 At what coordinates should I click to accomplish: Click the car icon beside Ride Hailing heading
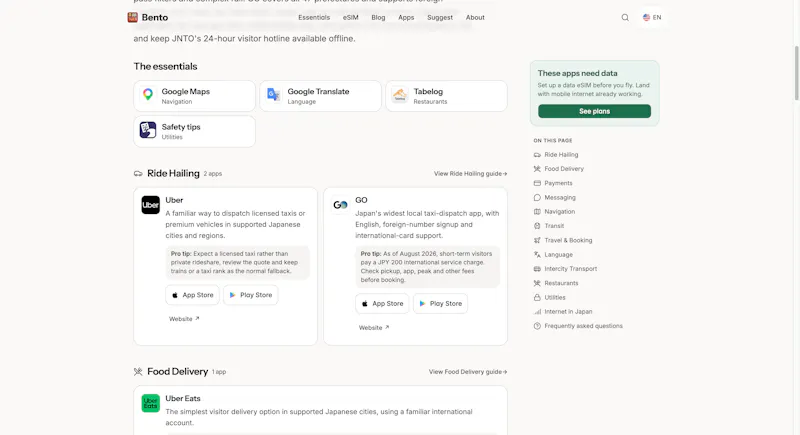pos(138,174)
